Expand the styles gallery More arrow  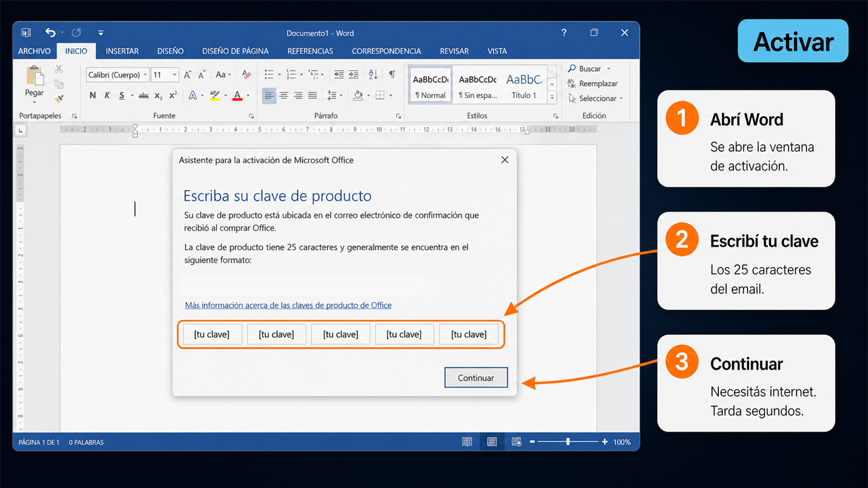click(x=552, y=98)
